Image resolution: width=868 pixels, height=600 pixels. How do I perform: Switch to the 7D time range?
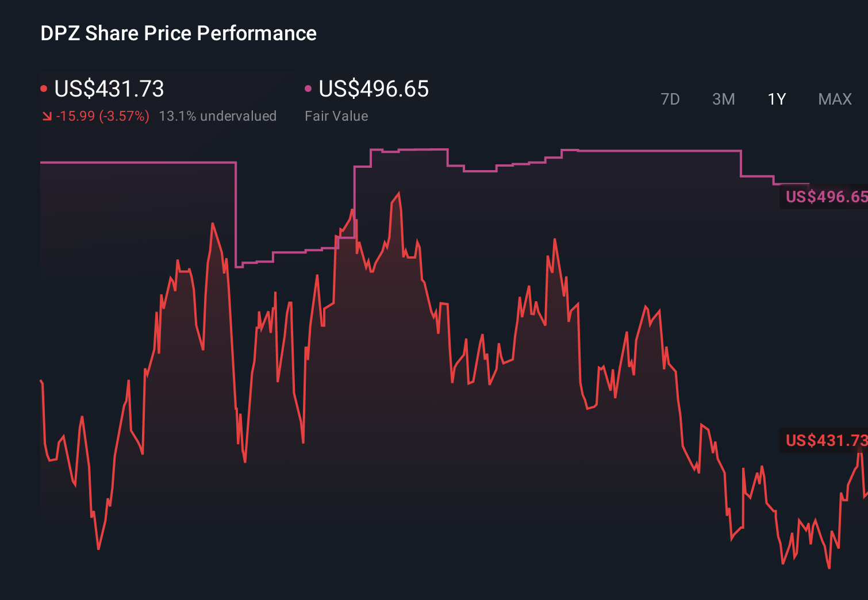[x=671, y=99]
